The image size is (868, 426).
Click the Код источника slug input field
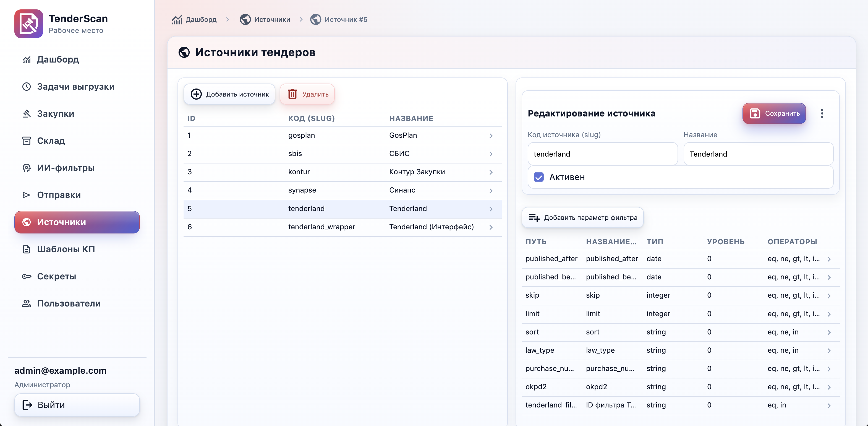[602, 154]
